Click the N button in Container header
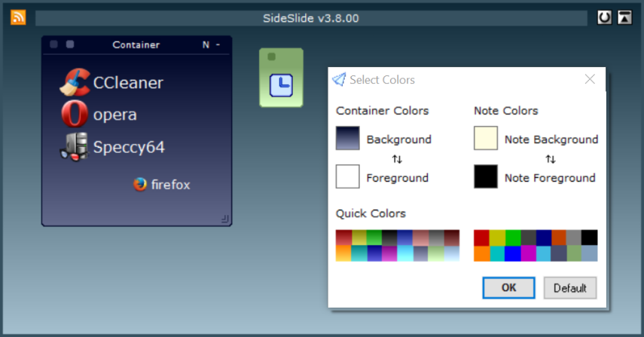The image size is (644, 337). click(206, 44)
